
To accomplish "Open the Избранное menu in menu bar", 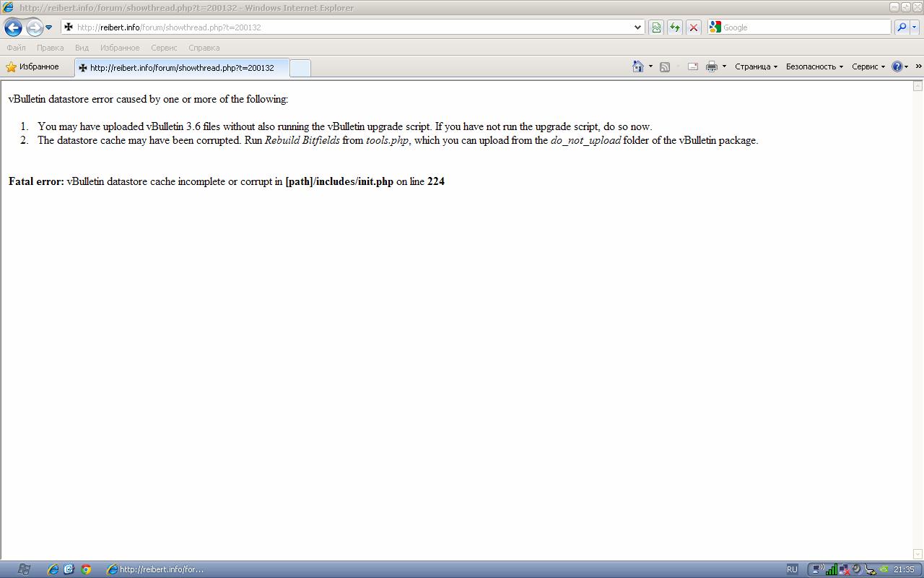I will point(120,48).
